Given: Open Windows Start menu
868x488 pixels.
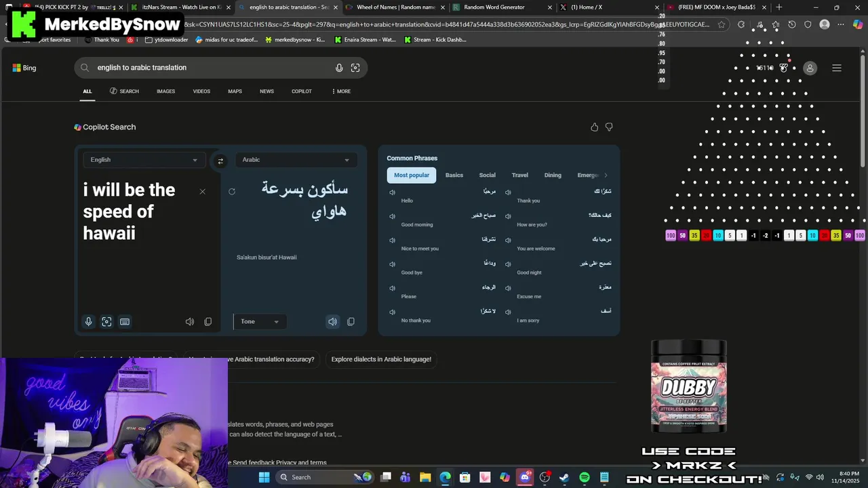Looking at the screenshot, I should pos(264,478).
